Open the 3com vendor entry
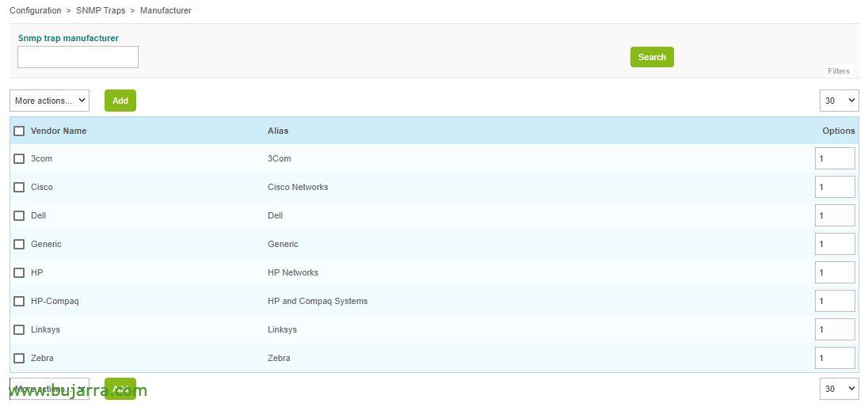This screenshot has width=868, height=407. tap(41, 158)
